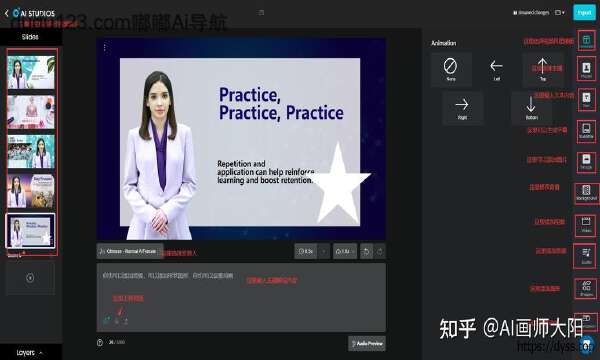Open the Model panel in right sidebar
Viewport: 600px width, 360px height.
[586, 69]
